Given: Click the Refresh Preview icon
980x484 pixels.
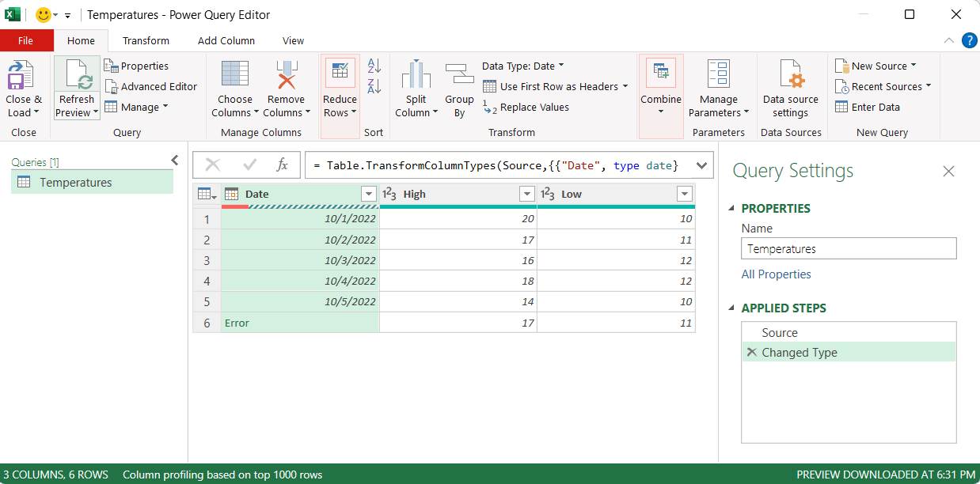Looking at the screenshot, I should (79, 76).
